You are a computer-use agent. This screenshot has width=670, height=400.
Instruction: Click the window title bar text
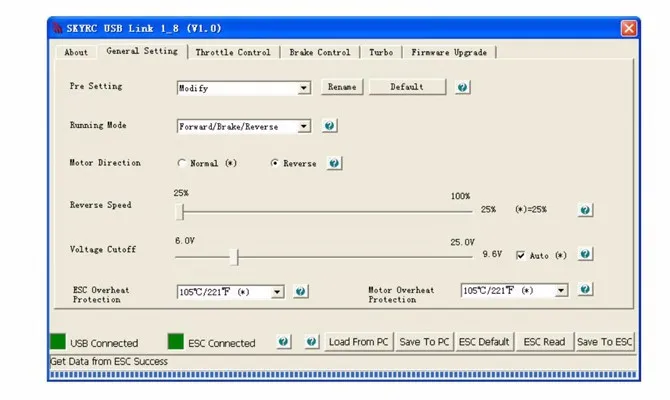[x=144, y=29]
